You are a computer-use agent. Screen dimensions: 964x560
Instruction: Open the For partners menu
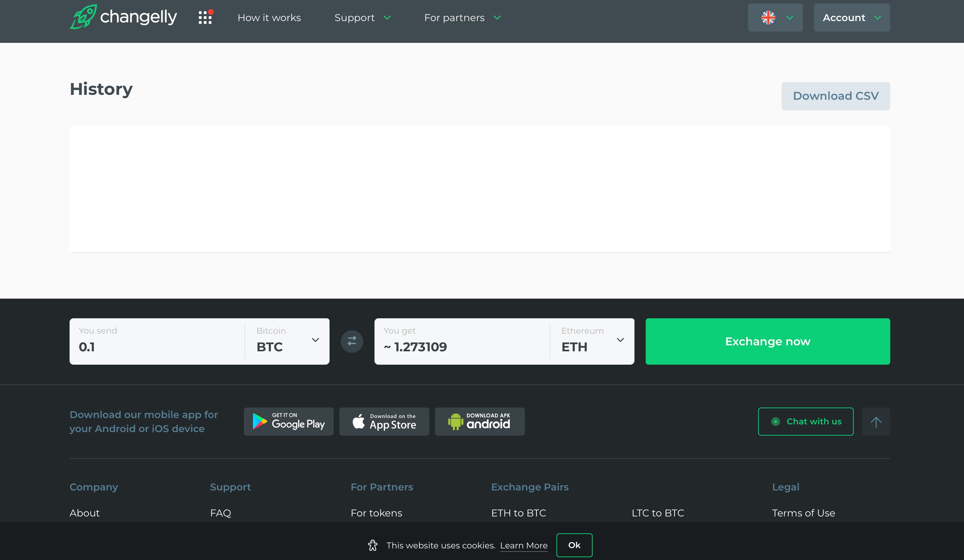click(x=462, y=18)
